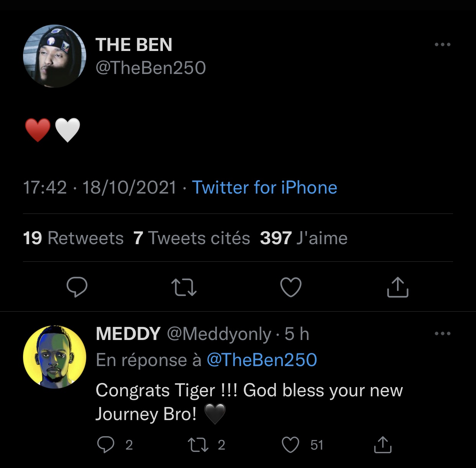Share THE BEN's main tweet
Screen dimensions: 476x468
pyautogui.click(x=397, y=287)
